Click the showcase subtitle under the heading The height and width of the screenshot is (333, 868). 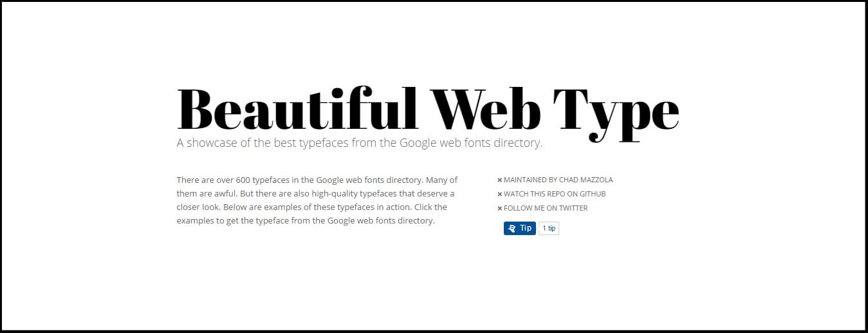coord(360,143)
